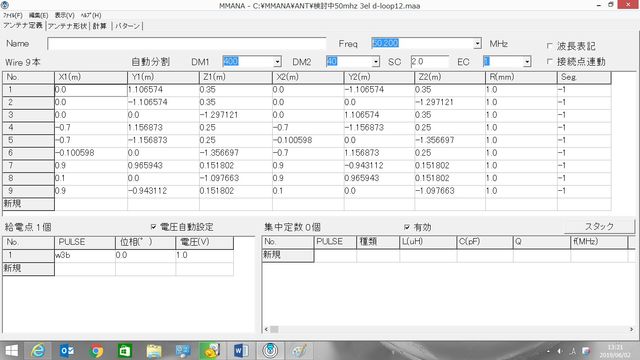Select wire row number 1 header
This screenshot has height=360, width=640.
28,90
